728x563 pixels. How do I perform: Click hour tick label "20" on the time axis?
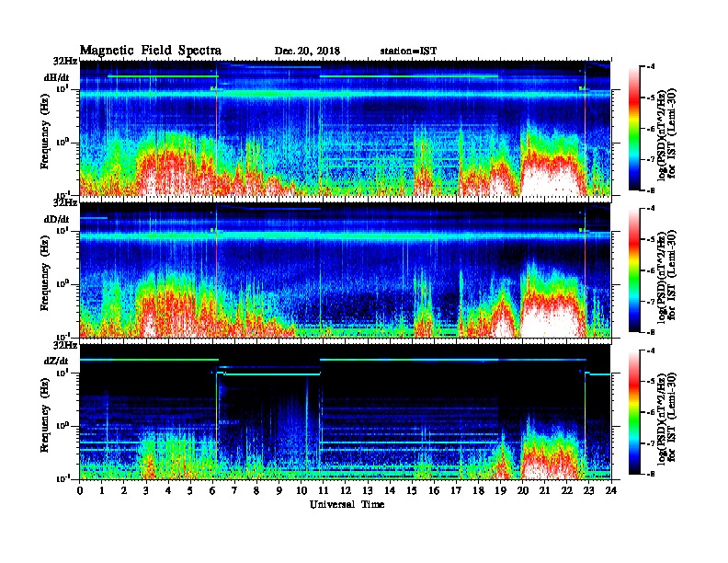tap(522, 490)
